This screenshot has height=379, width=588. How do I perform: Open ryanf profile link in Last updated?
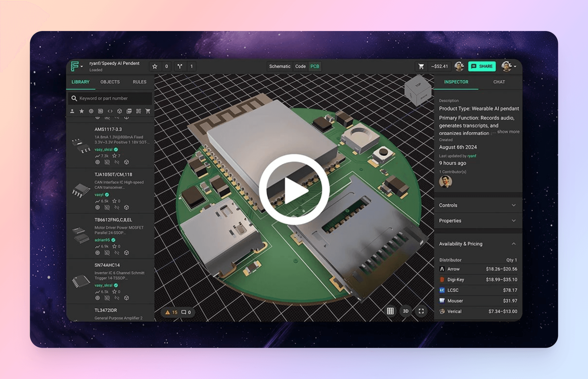click(472, 156)
